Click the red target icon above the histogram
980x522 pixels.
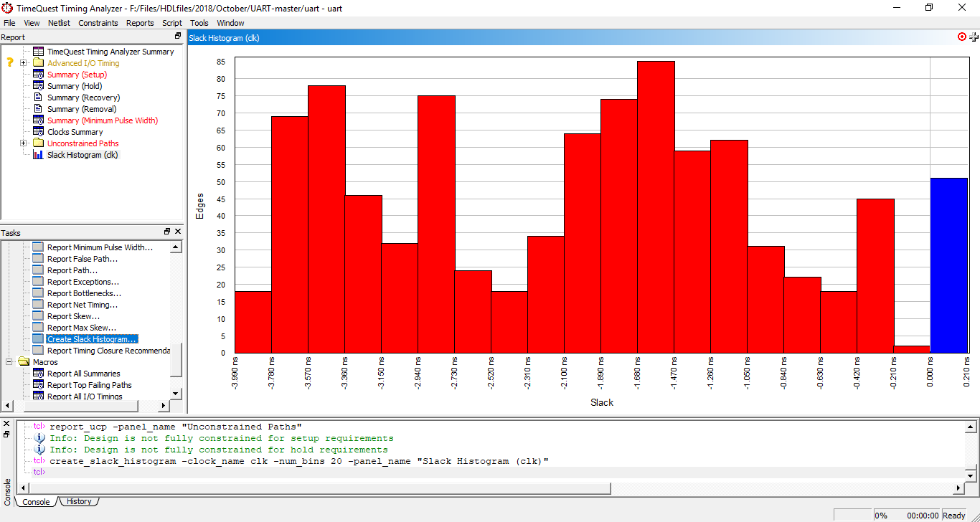tap(962, 37)
